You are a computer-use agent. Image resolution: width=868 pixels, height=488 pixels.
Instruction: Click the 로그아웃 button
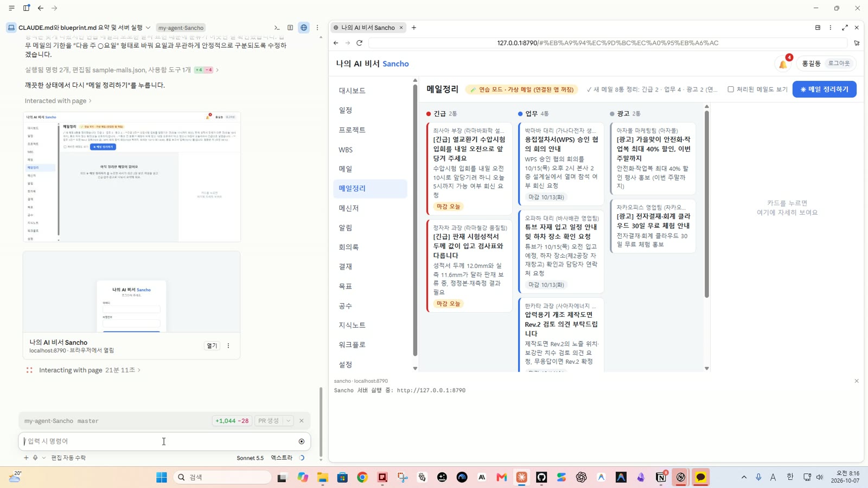pyautogui.click(x=839, y=63)
